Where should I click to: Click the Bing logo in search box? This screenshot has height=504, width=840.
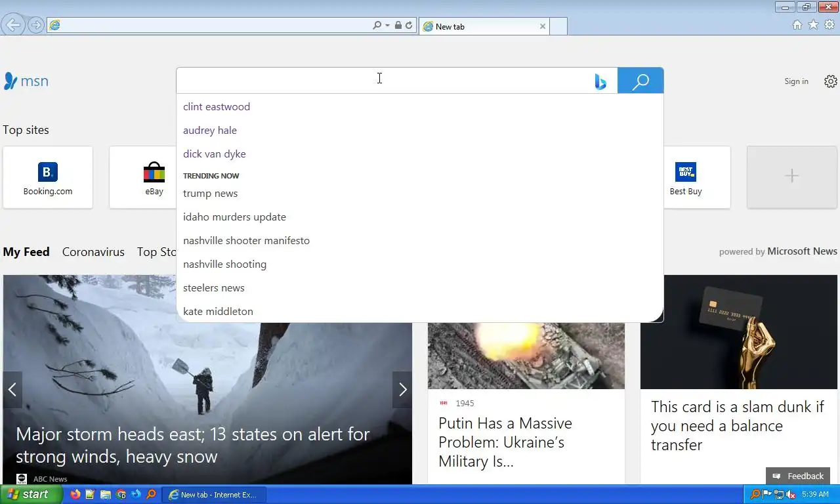[600, 81]
